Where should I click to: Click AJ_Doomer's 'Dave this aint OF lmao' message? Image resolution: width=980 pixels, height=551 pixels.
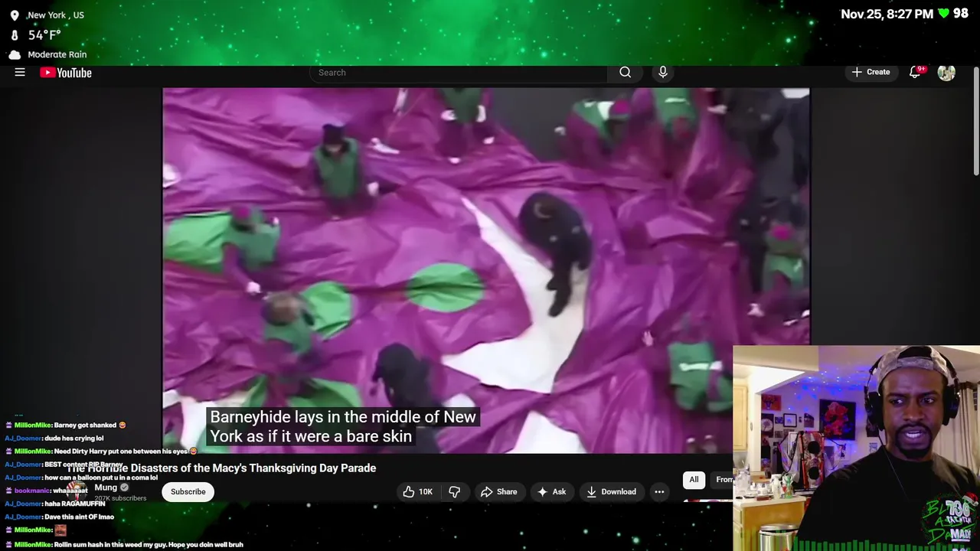pos(60,517)
